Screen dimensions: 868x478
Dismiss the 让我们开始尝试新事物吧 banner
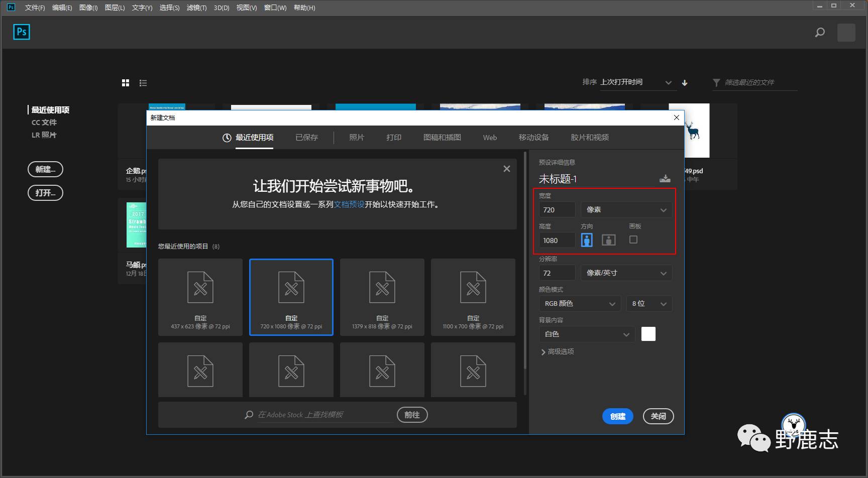coord(507,169)
